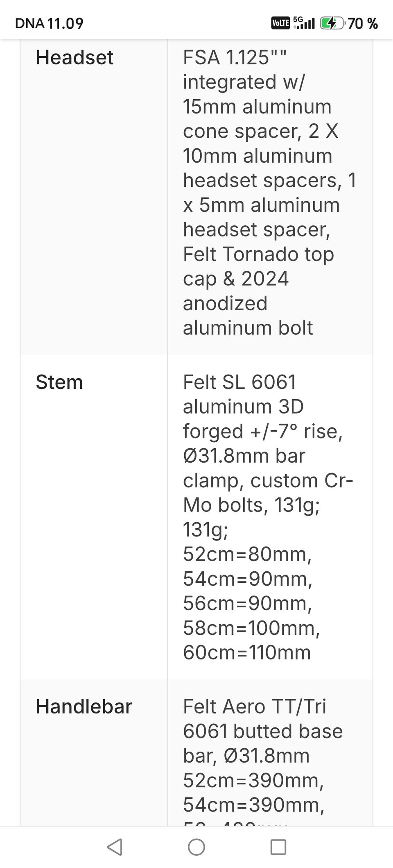Open recent apps with square button
393x868 pixels.
pos(278,847)
